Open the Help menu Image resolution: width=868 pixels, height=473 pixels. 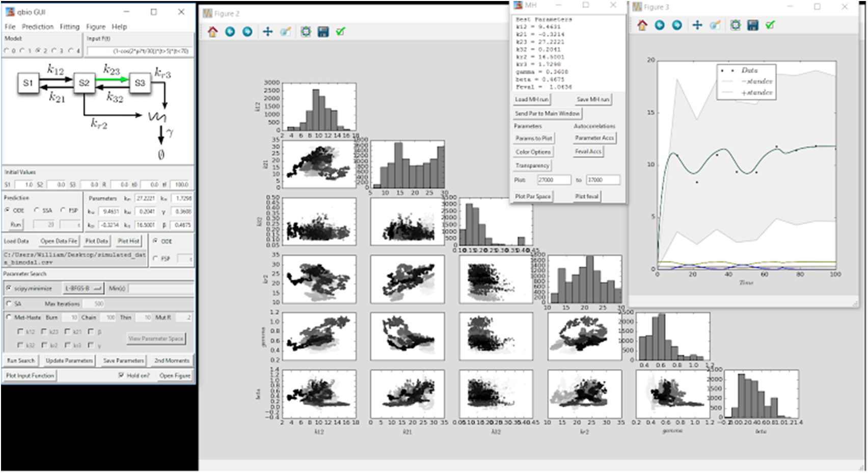coord(119,27)
